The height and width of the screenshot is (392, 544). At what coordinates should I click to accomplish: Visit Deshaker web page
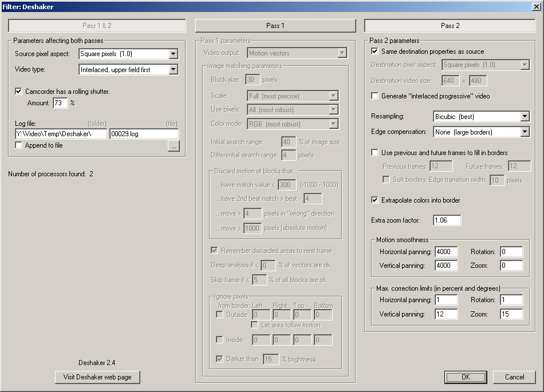point(97,377)
